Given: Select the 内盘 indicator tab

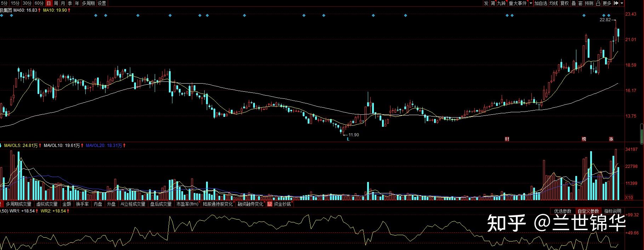Looking at the screenshot, I should 98,204.
